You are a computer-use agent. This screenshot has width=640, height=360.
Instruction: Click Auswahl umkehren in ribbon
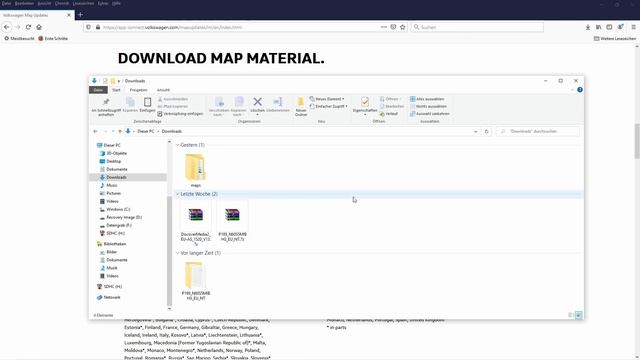[430, 114]
